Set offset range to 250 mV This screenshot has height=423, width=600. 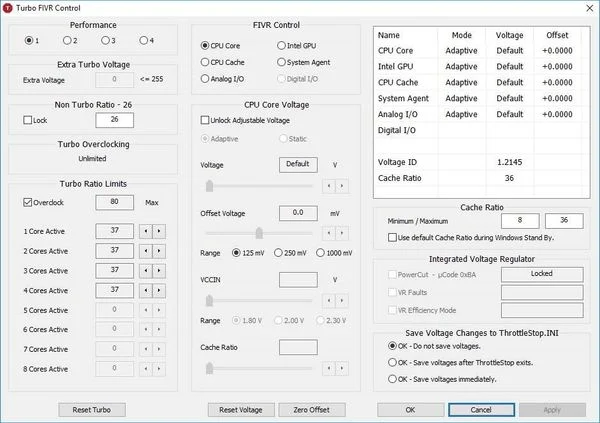pyautogui.click(x=278, y=252)
